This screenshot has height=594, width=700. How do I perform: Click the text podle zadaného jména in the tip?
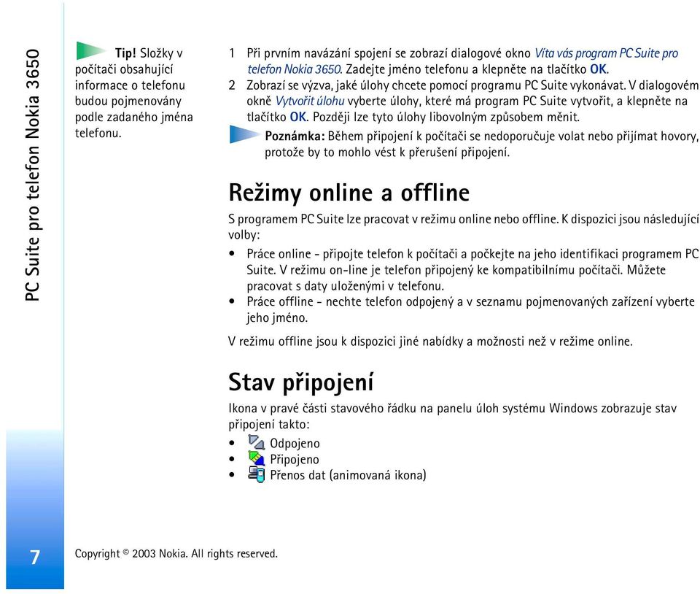click(133, 117)
